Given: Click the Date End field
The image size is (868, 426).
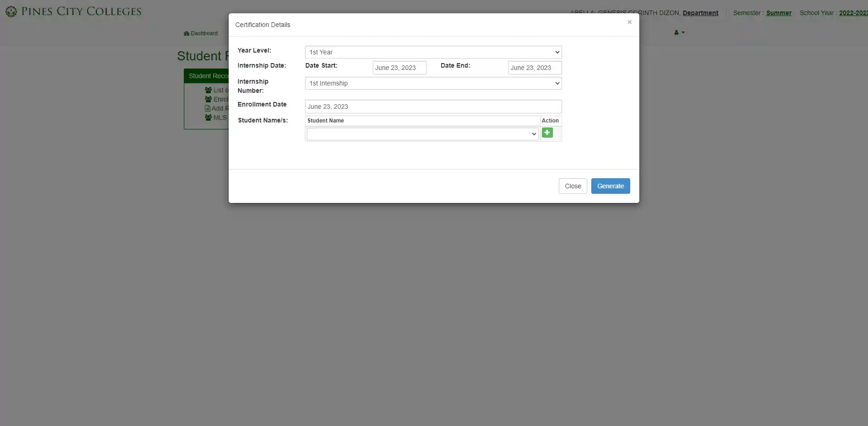Looking at the screenshot, I should tap(535, 68).
